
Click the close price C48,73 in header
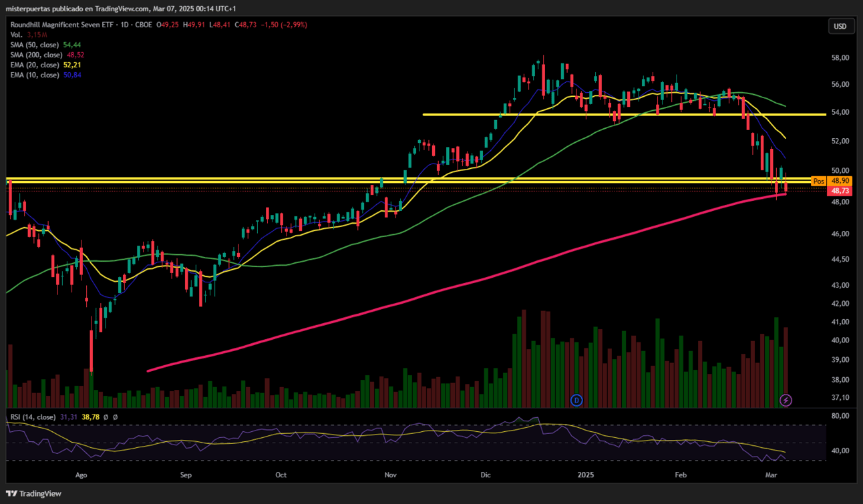coord(245,25)
